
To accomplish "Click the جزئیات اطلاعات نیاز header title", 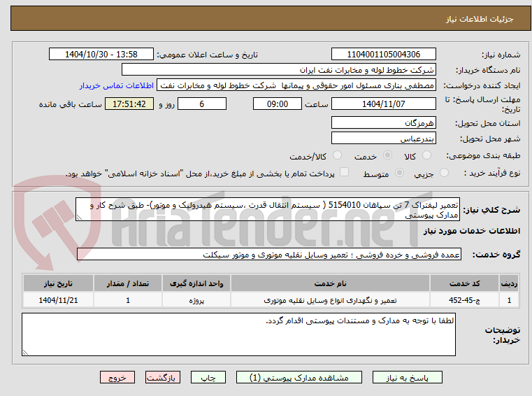I will tap(480, 19).
